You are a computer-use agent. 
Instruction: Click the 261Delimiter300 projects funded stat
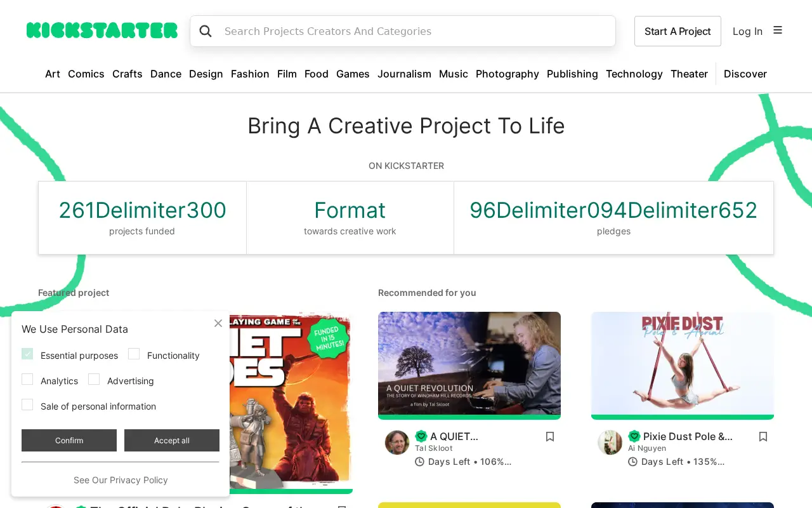(x=142, y=218)
